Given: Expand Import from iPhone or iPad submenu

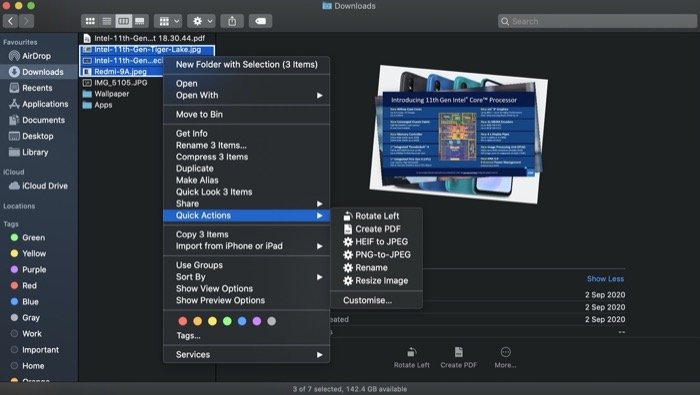Looking at the screenshot, I should click(x=246, y=246).
